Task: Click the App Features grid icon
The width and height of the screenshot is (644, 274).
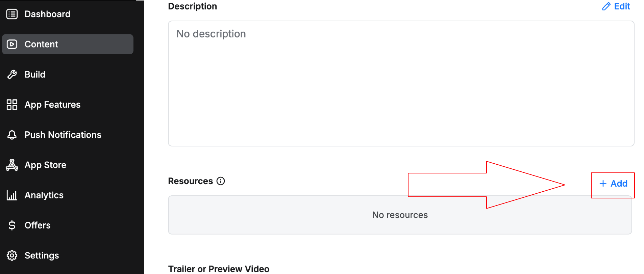Action: (12, 105)
